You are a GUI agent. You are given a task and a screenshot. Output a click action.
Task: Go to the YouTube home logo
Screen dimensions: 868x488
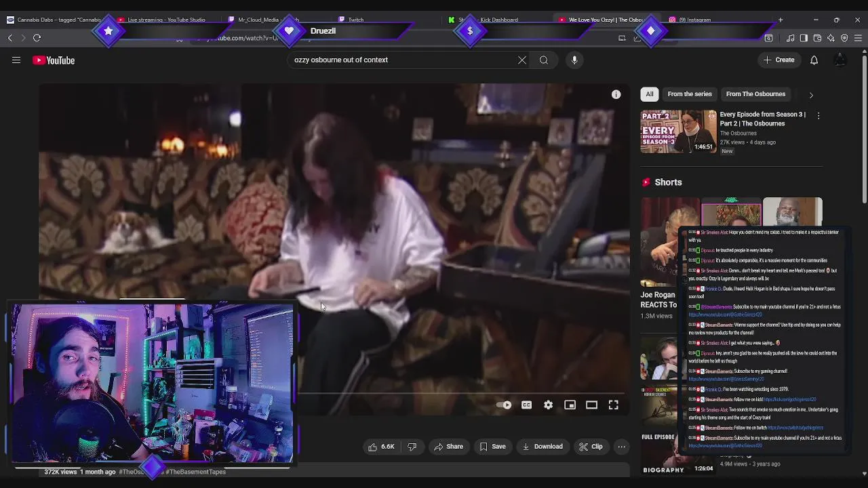point(54,60)
